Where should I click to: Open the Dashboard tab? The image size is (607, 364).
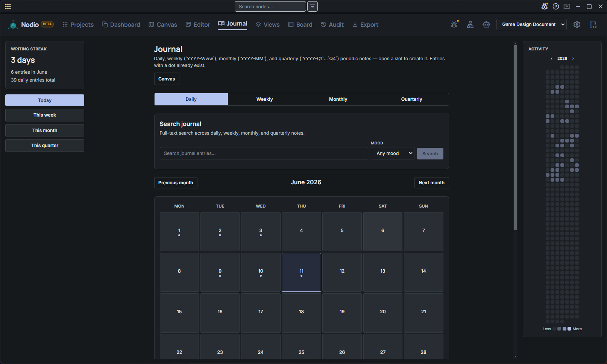[121, 24]
